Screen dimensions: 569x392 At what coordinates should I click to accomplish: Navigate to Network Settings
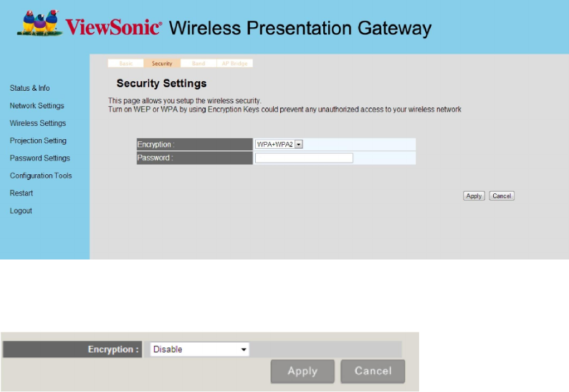tap(37, 106)
